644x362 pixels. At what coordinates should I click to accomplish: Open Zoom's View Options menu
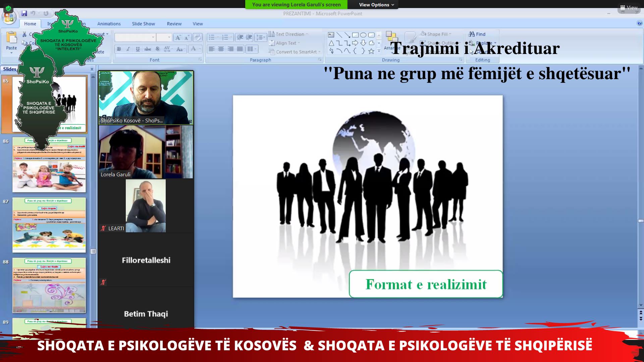click(376, 5)
